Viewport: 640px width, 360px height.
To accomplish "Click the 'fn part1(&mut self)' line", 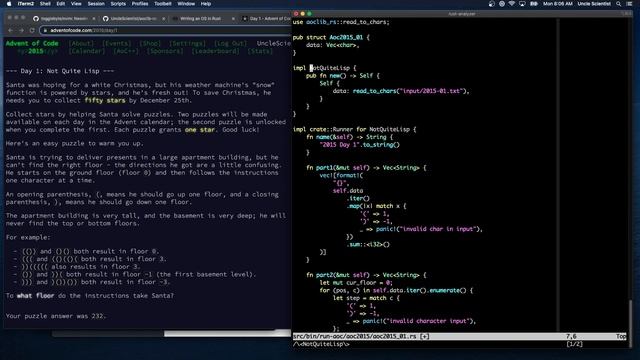I will 366,168.
